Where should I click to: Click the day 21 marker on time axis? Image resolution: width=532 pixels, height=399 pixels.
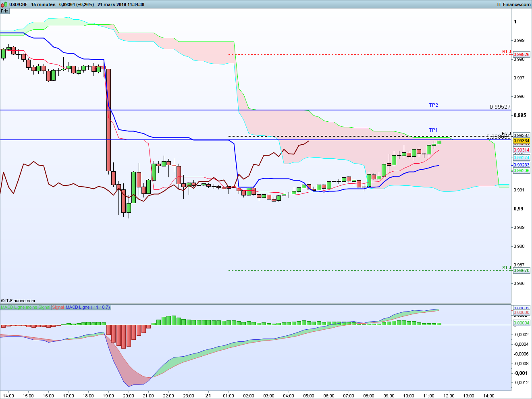pyautogui.click(x=208, y=395)
